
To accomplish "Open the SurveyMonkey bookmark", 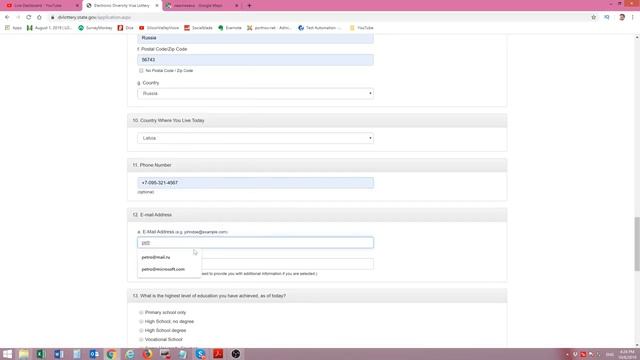I will pyautogui.click(x=95, y=28).
